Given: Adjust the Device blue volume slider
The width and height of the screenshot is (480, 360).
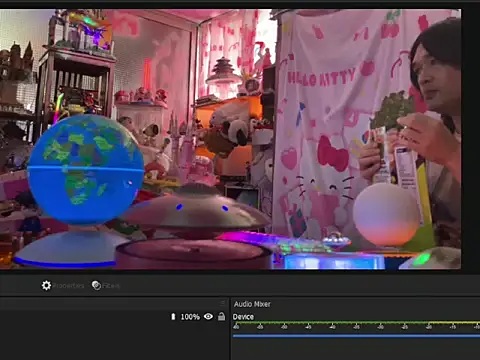Looking at the screenshot, I should point(356,336).
